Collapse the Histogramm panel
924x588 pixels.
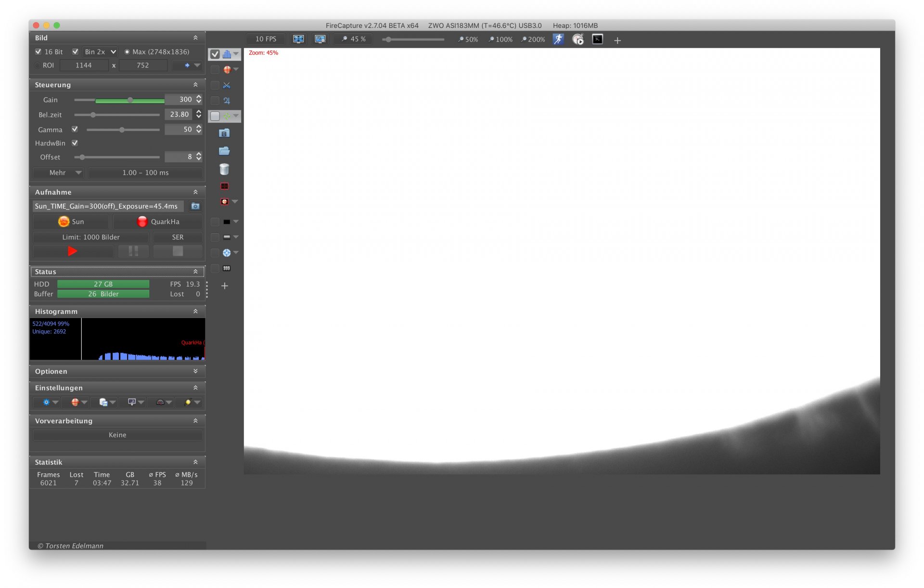[x=195, y=312]
